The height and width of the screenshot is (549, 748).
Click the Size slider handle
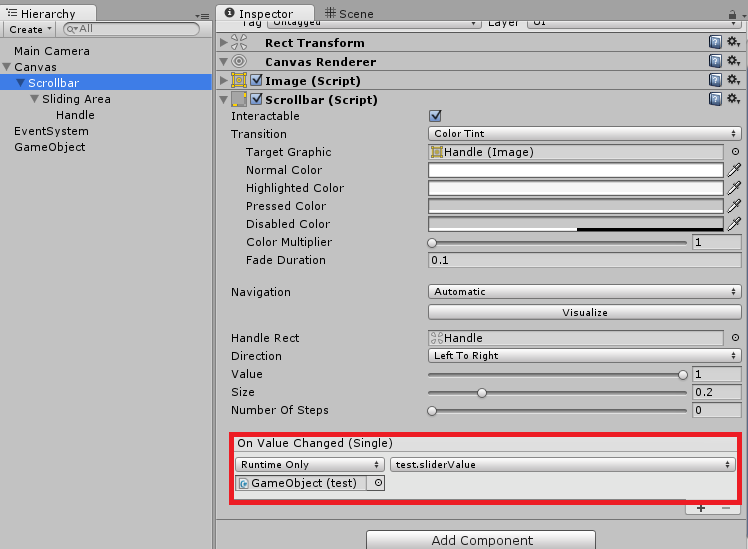(x=482, y=393)
